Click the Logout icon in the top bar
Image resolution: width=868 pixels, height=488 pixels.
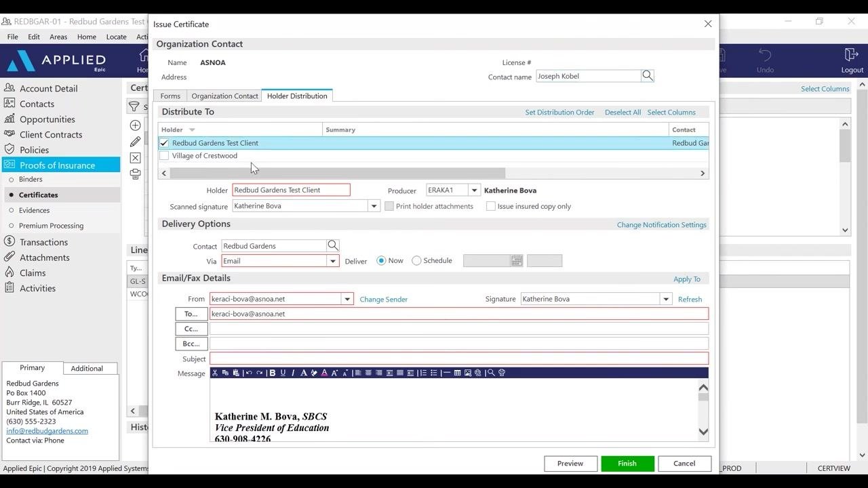point(852,56)
